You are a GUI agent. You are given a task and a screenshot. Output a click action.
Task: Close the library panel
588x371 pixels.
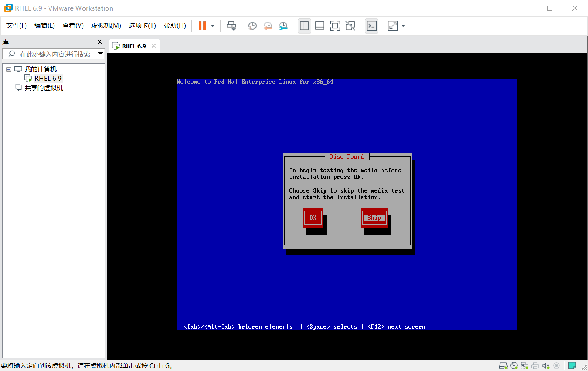[x=100, y=42]
